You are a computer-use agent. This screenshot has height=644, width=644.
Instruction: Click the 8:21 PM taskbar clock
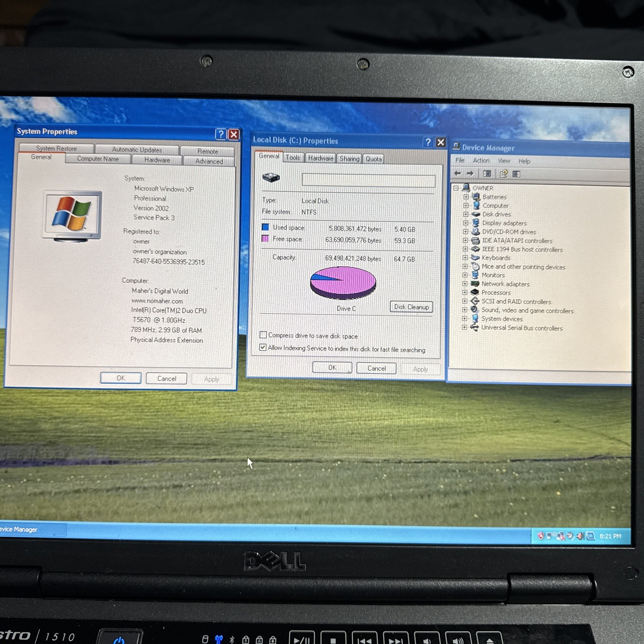(x=610, y=536)
